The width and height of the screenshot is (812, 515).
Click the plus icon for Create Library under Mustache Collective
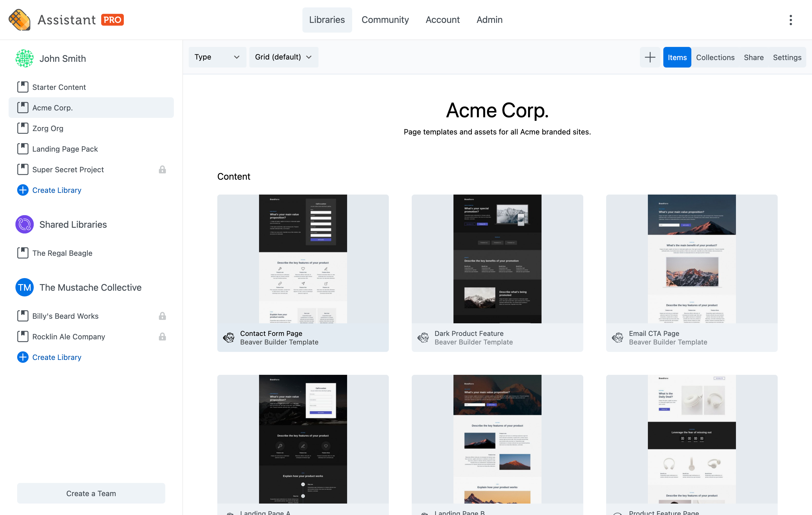[23, 357]
